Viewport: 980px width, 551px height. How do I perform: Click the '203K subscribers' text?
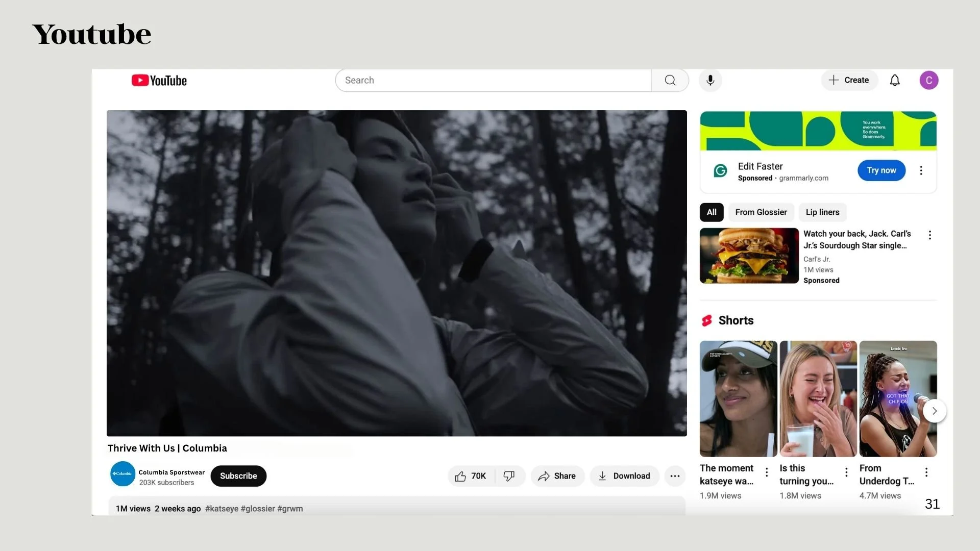(166, 483)
